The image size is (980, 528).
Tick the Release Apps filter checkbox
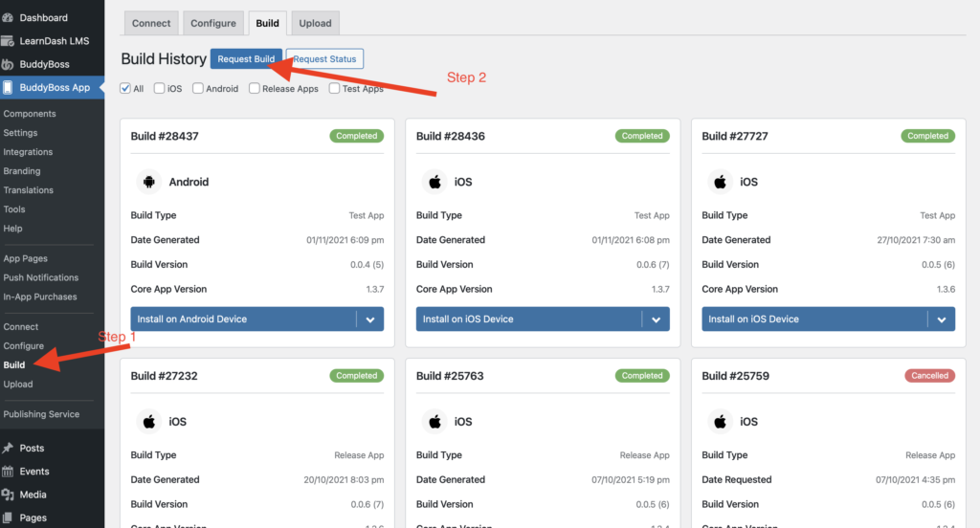(255, 89)
